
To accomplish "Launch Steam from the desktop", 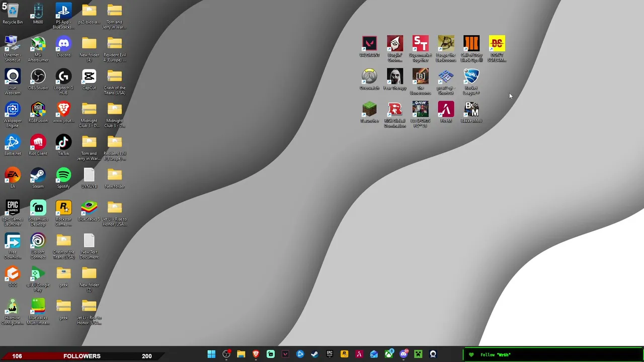I will click(x=38, y=178).
